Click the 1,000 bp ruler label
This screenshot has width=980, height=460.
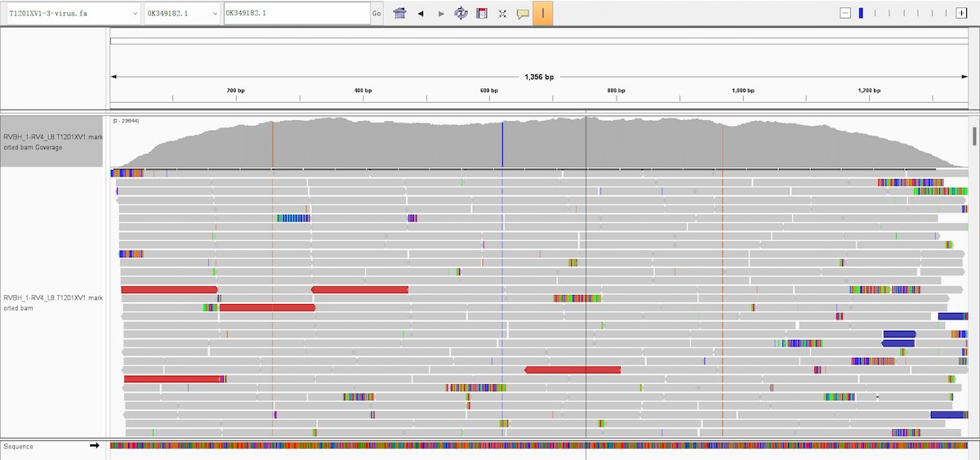tap(742, 90)
